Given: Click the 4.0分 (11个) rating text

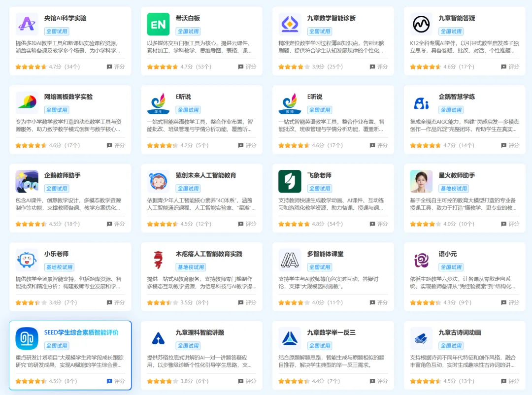Looking at the screenshot, I should click(x=327, y=302).
